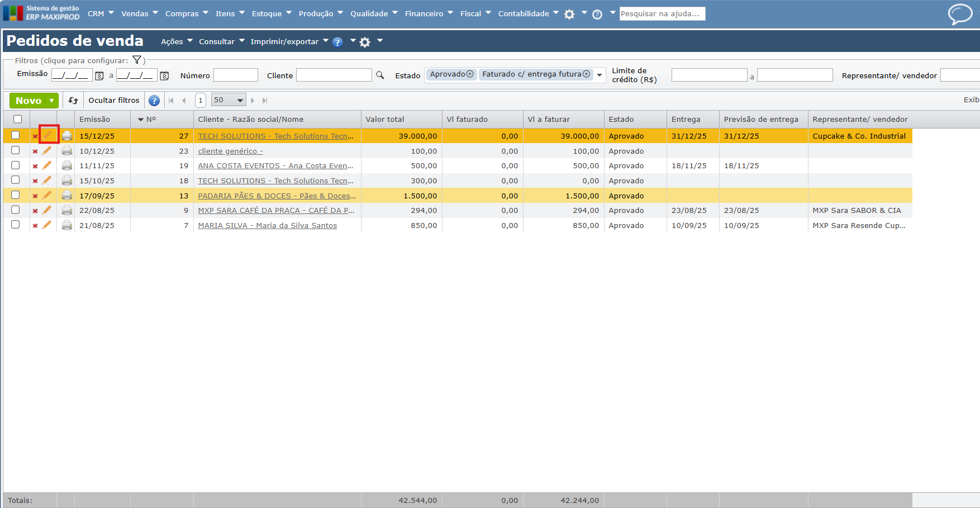Click the filter funnel configuration icon
Screen dimensions: 980x508
pyautogui.click(x=137, y=60)
